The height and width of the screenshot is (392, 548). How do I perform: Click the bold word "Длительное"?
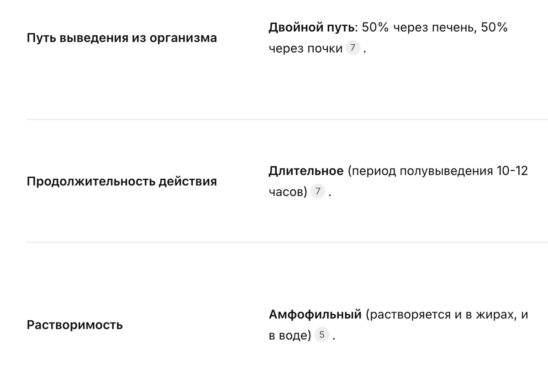tap(306, 171)
